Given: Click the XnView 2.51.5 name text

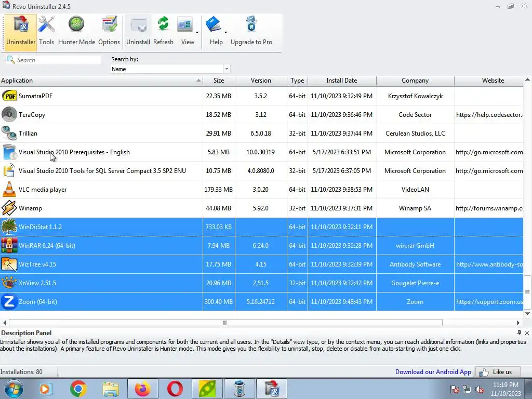Looking at the screenshot, I should [37, 283].
